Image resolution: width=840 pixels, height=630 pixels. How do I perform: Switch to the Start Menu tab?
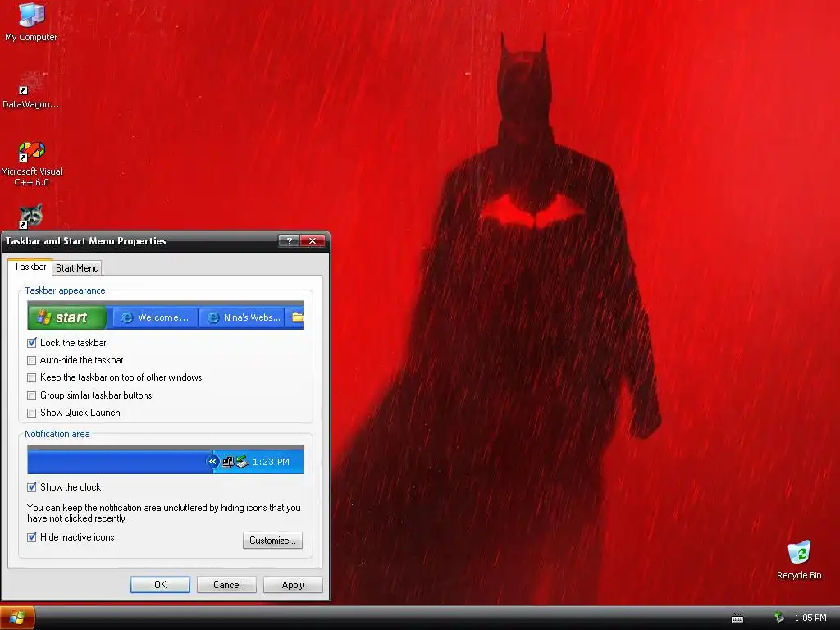tap(77, 268)
